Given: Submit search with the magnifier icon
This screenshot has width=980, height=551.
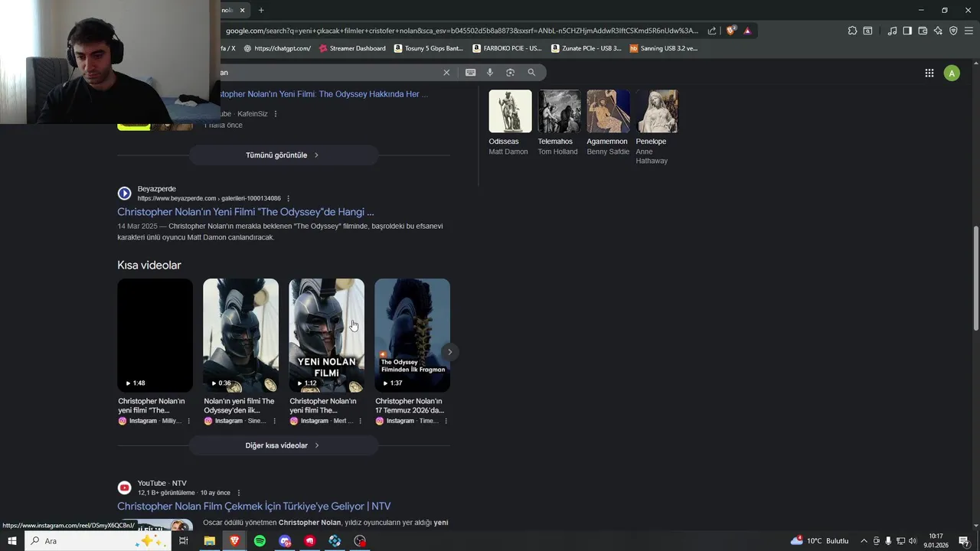Looking at the screenshot, I should pyautogui.click(x=531, y=72).
